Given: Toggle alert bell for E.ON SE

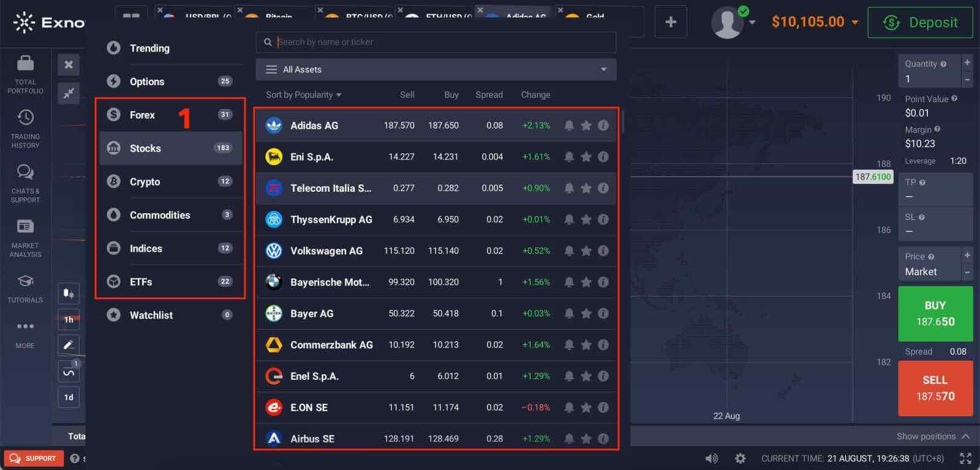Looking at the screenshot, I should (x=569, y=407).
